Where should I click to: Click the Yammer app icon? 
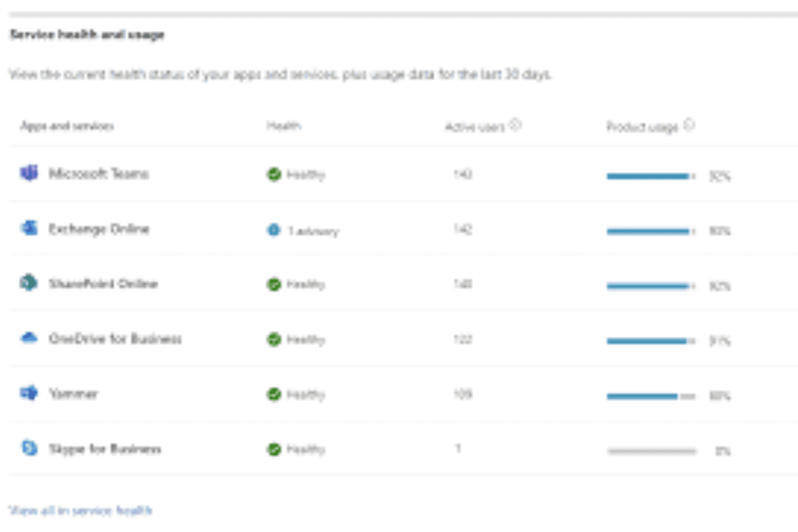point(29,393)
